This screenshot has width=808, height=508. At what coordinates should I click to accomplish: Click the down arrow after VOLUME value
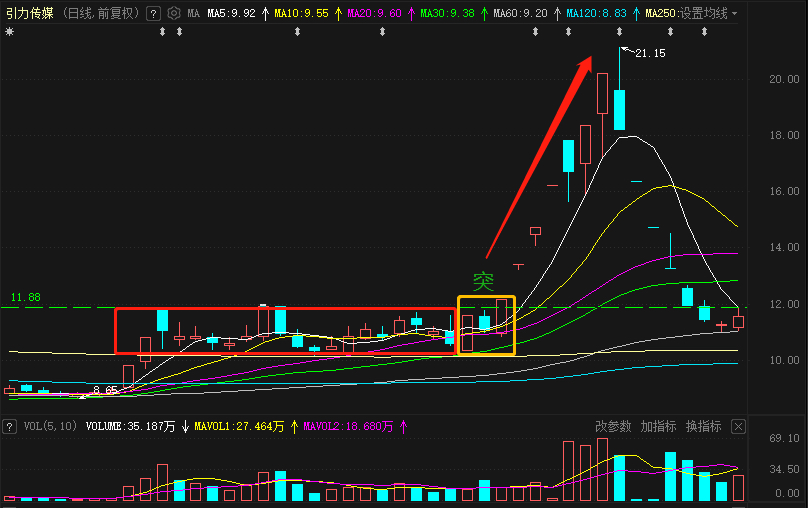(185, 426)
